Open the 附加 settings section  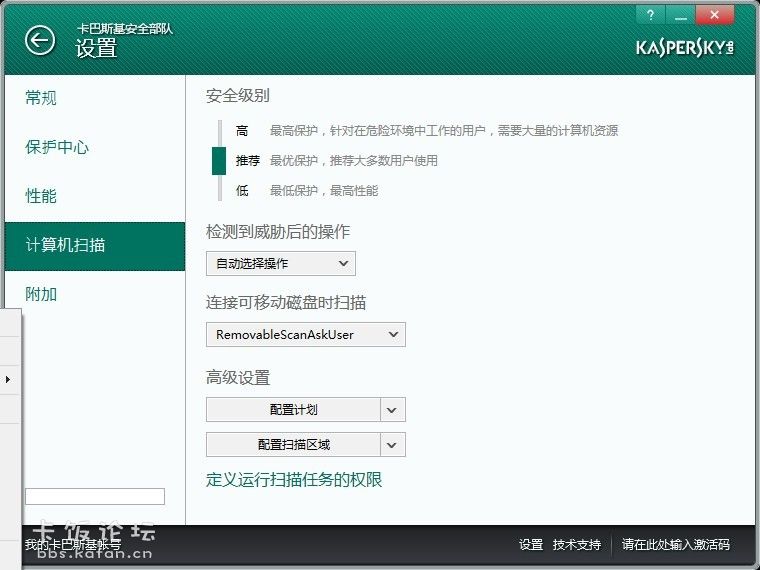pyautogui.click(x=41, y=294)
